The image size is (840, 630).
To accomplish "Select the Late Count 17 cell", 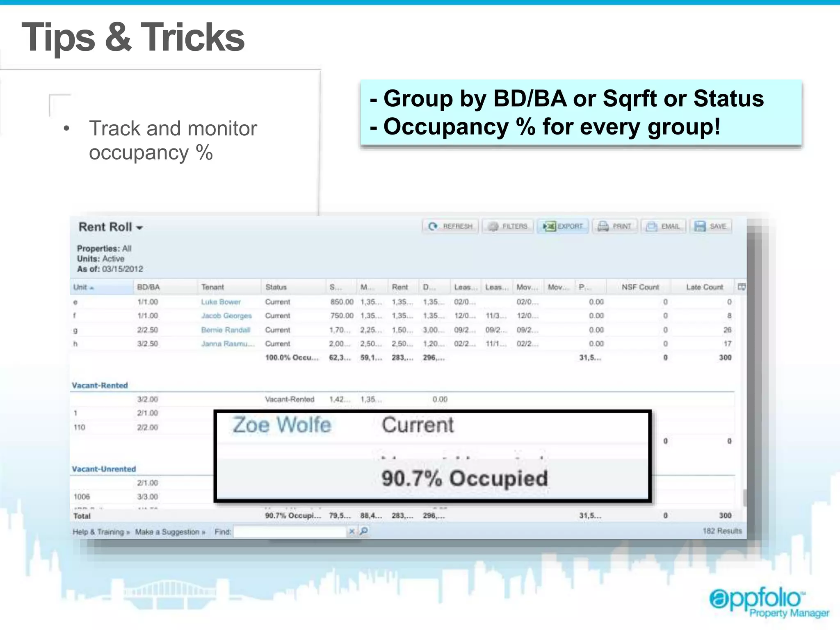I will click(728, 344).
